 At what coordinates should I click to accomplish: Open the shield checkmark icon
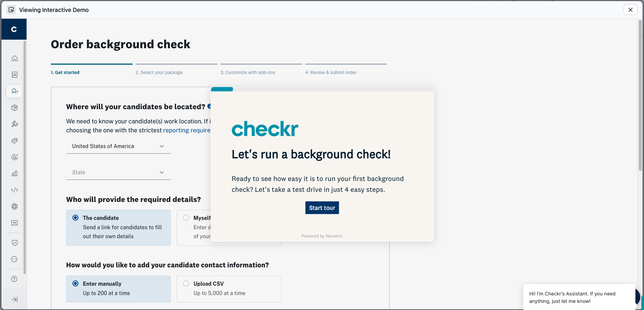pos(15,243)
